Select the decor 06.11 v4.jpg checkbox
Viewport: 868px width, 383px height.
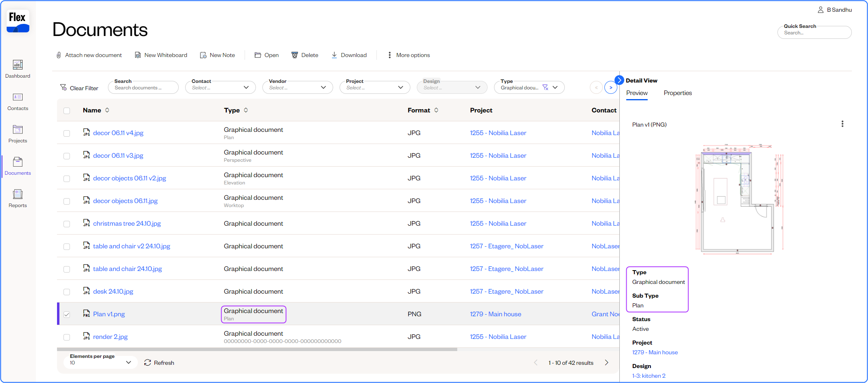(x=67, y=133)
